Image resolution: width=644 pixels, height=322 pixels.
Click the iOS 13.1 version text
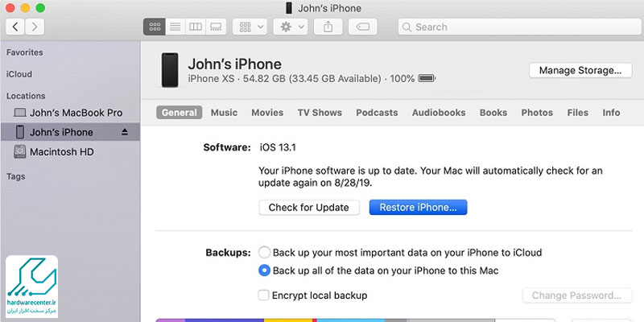(278, 147)
